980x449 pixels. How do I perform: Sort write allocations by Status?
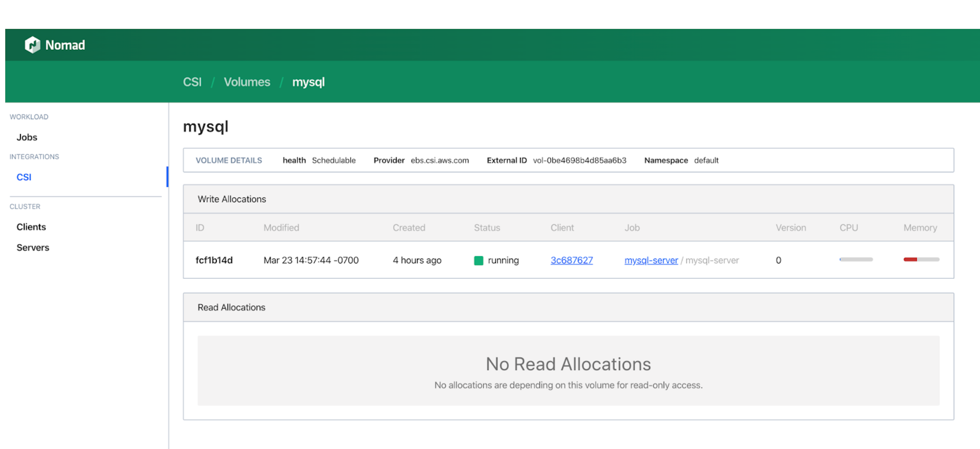(x=487, y=227)
